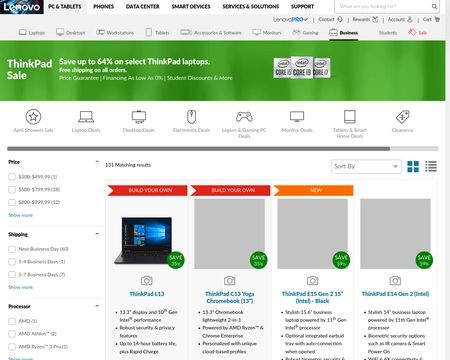Click the search magnifier icon
Image resolution: width=450 pixels, height=360 pixels.
coord(434,6)
